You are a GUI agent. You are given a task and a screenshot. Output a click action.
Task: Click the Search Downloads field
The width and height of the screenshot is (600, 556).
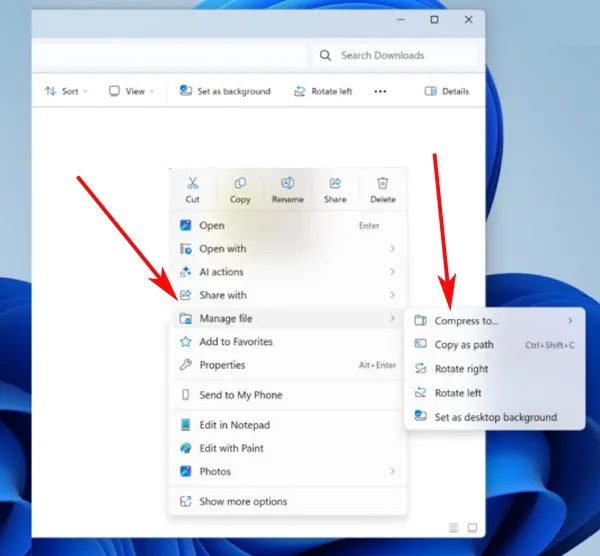395,55
